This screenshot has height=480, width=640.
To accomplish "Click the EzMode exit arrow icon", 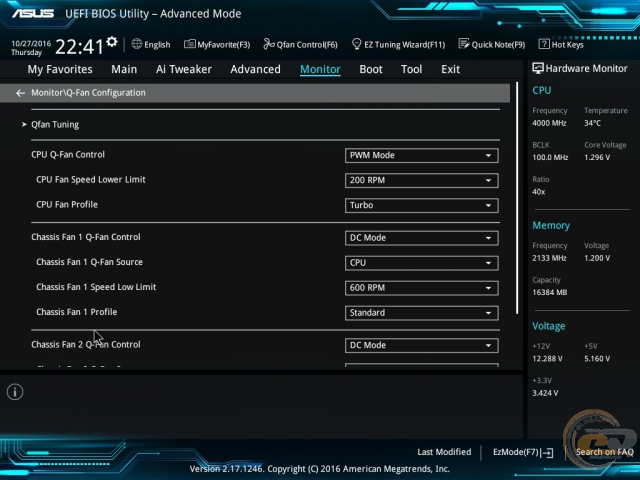I will coord(547,452).
